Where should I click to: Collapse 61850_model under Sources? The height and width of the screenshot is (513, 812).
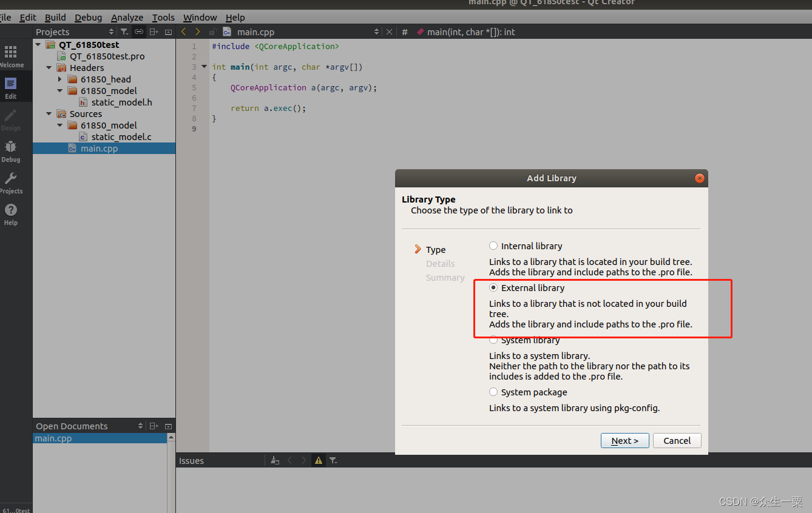pyautogui.click(x=60, y=125)
